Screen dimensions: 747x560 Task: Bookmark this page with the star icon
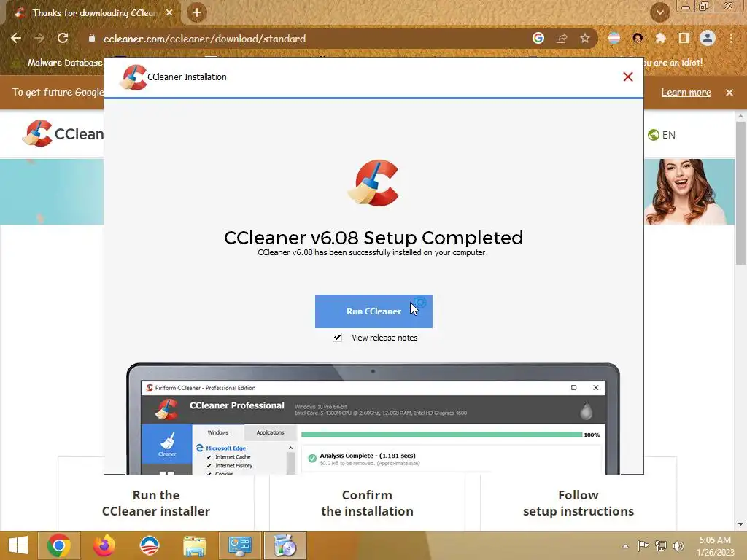tap(585, 38)
